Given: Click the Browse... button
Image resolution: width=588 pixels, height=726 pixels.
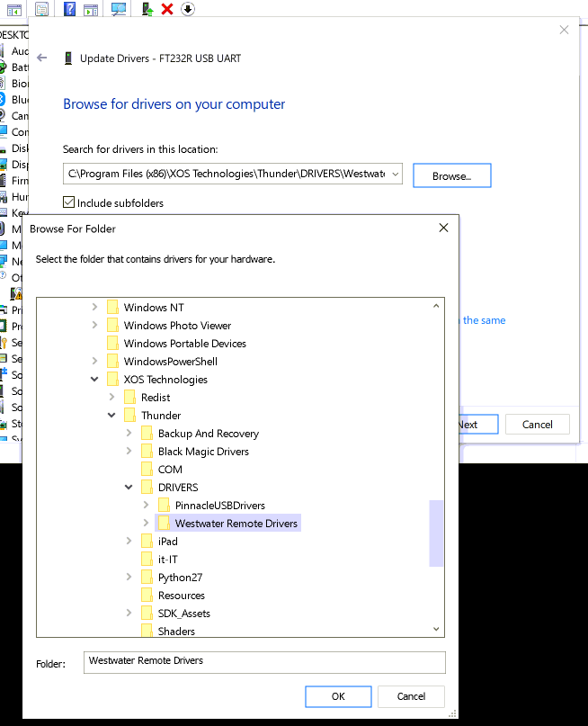Looking at the screenshot, I should [x=451, y=175].
